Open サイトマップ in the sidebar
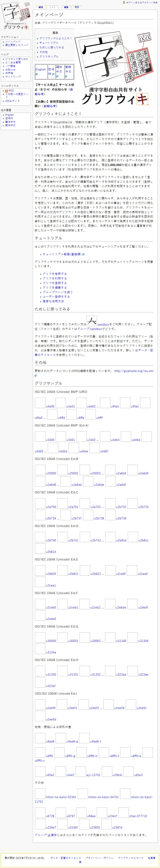The height and width of the screenshot is (868, 160). pyautogui.click(x=13, y=77)
